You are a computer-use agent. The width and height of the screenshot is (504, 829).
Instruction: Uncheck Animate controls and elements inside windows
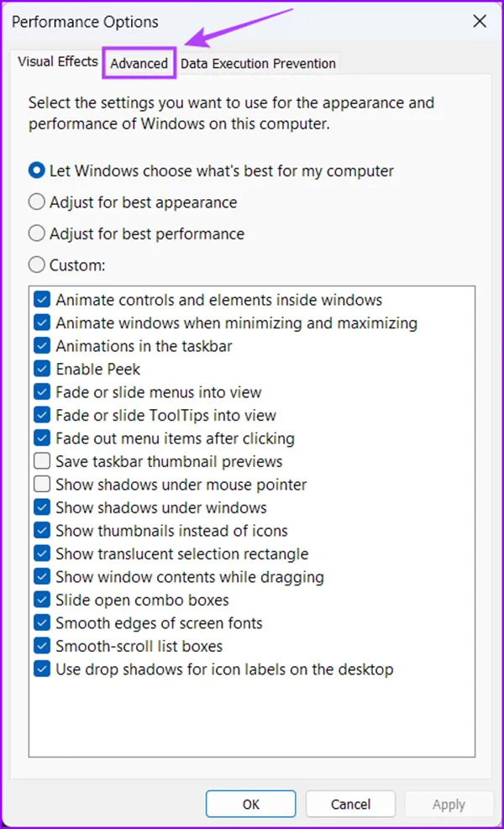(x=42, y=300)
